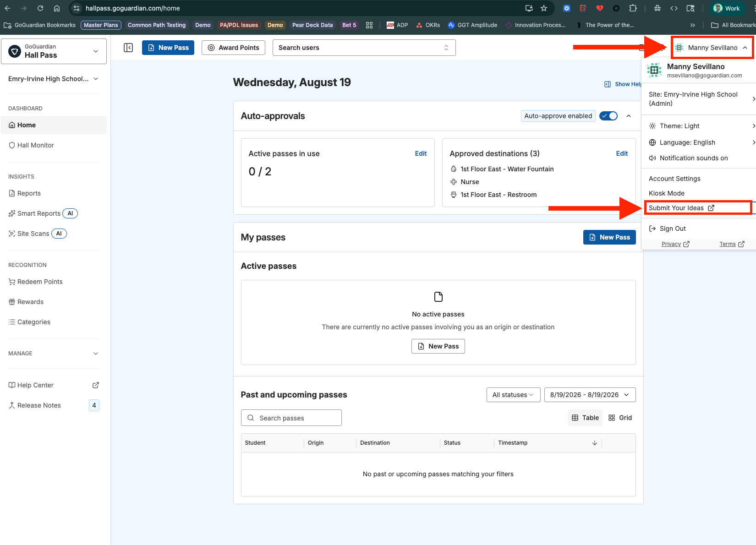Click the Award Points button
The image size is (756, 545).
point(233,48)
